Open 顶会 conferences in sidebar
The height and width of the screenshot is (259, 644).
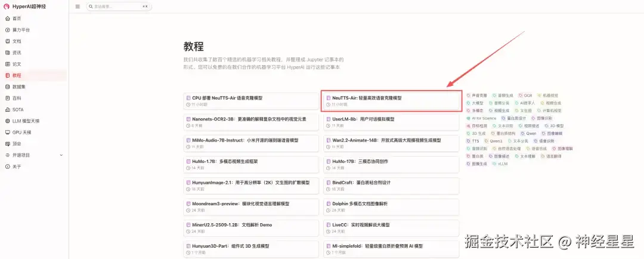34,144
